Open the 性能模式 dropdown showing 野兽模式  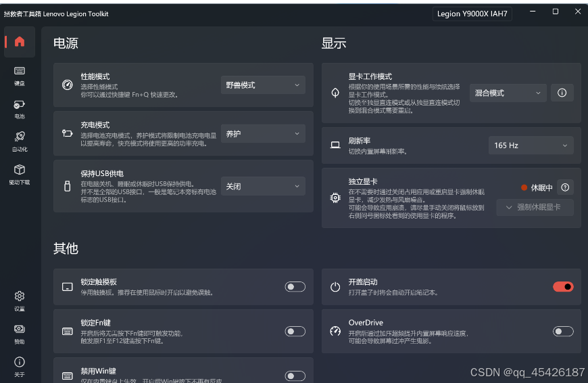click(263, 85)
